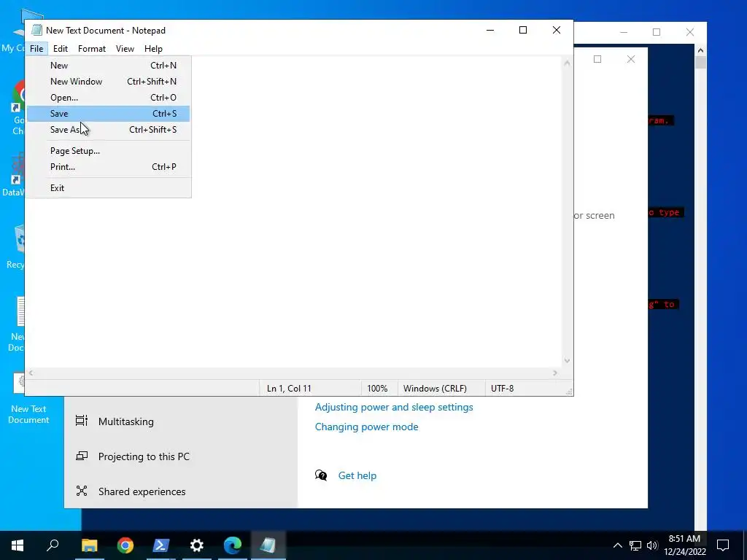
Task: Open Adjusting power and sleep settings link
Action: [x=394, y=407]
